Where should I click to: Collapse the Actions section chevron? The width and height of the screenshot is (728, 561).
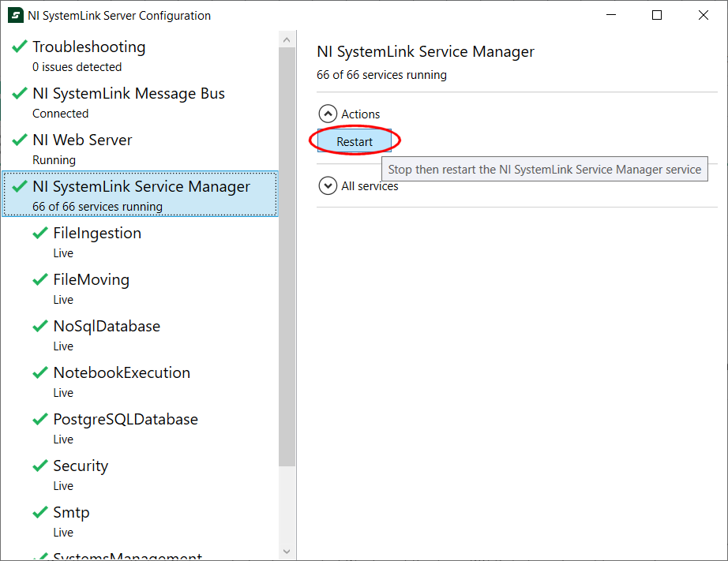(x=328, y=114)
